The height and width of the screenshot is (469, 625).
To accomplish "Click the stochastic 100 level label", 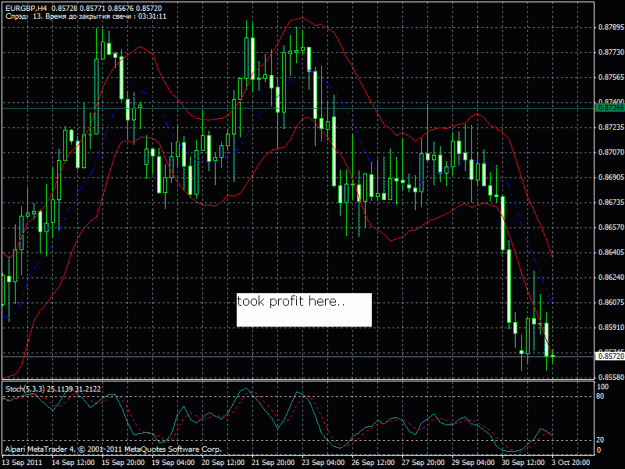I will [603, 387].
